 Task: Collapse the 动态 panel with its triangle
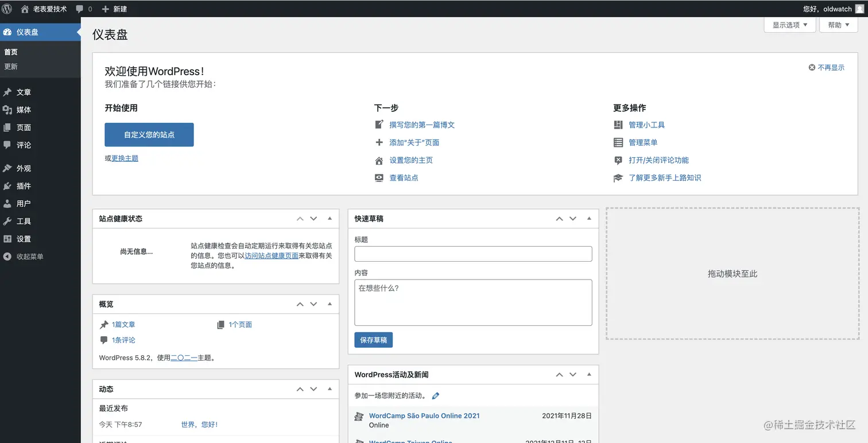(x=330, y=389)
